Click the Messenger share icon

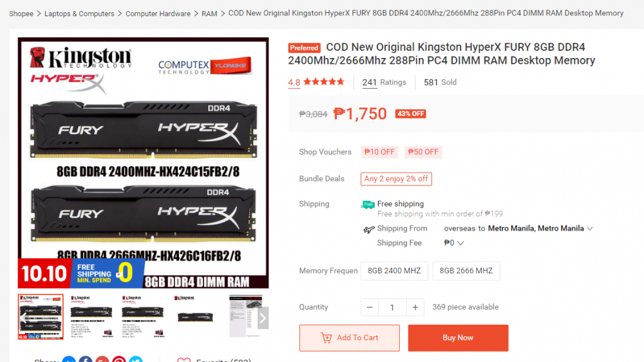[x=69, y=359]
